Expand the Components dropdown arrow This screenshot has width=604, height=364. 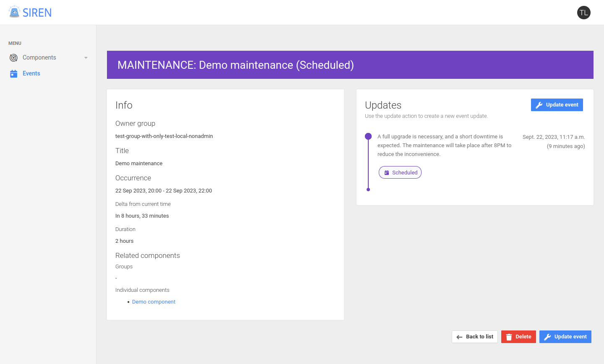click(x=86, y=58)
